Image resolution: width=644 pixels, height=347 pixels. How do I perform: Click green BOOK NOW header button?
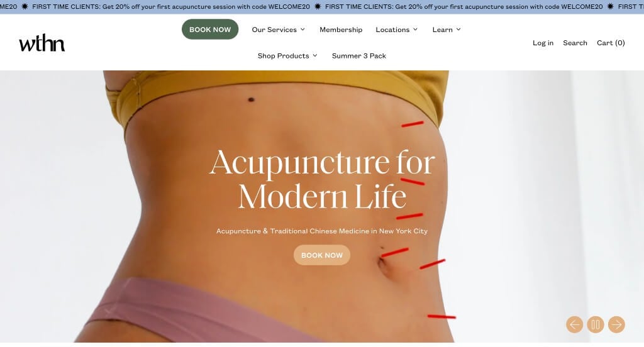(210, 29)
